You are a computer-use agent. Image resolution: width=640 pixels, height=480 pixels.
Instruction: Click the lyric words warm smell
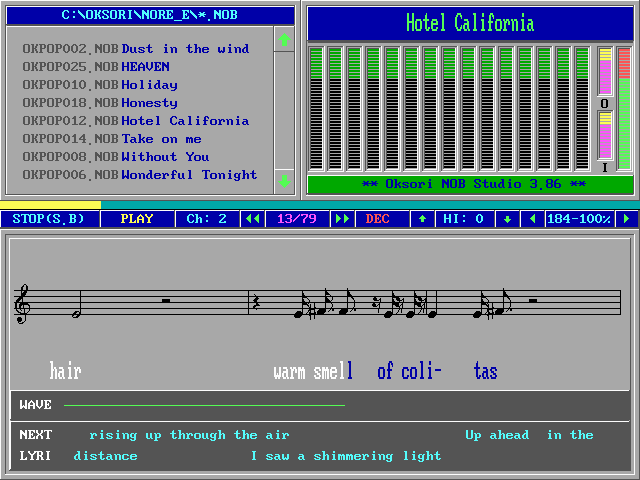tap(313, 371)
